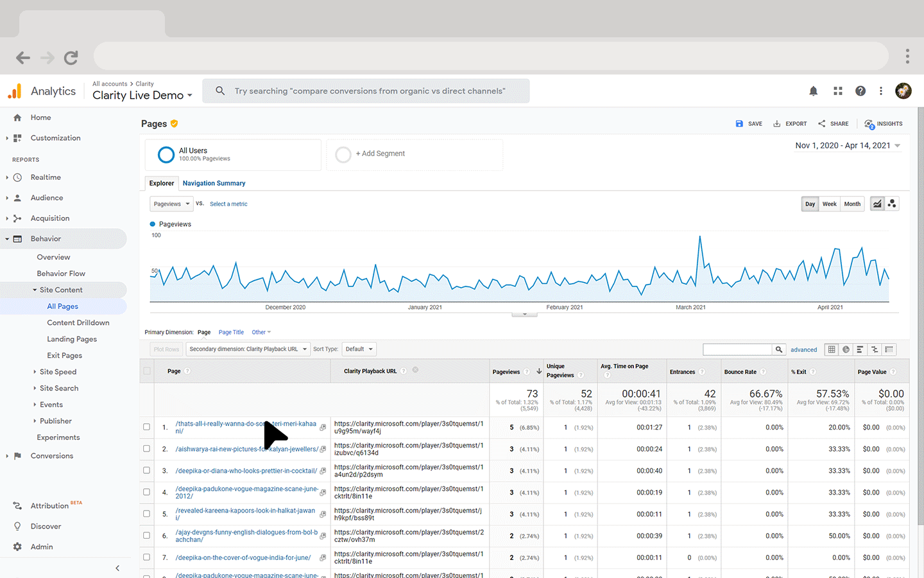Image resolution: width=924 pixels, height=578 pixels.
Task: Click the notifications bell icon
Action: [813, 91]
